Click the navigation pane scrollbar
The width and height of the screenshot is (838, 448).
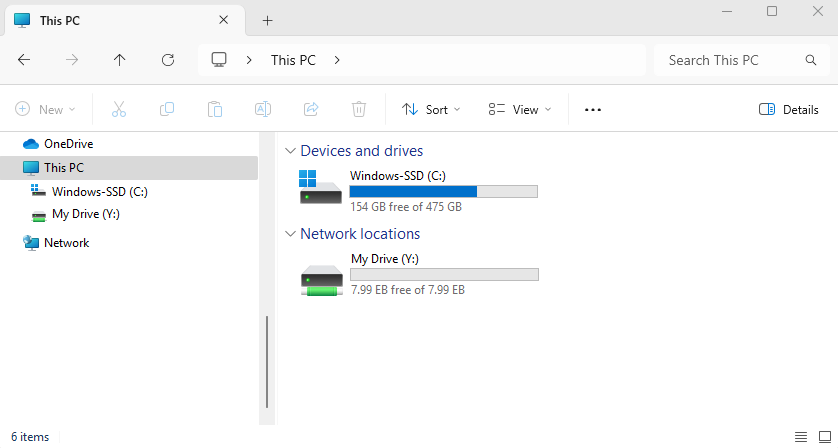click(x=267, y=362)
